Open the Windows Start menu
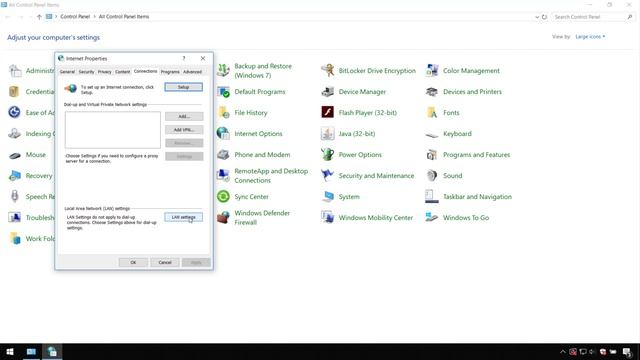This screenshot has width=640, height=360. [x=10, y=351]
